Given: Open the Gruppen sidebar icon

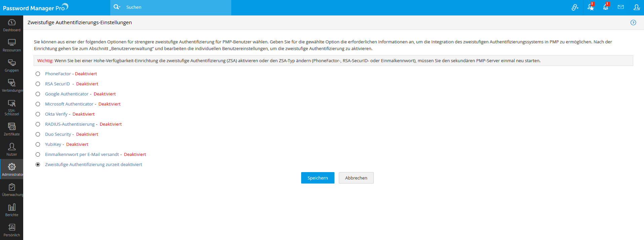Looking at the screenshot, I should pyautogui.click(x=12, y=63).
